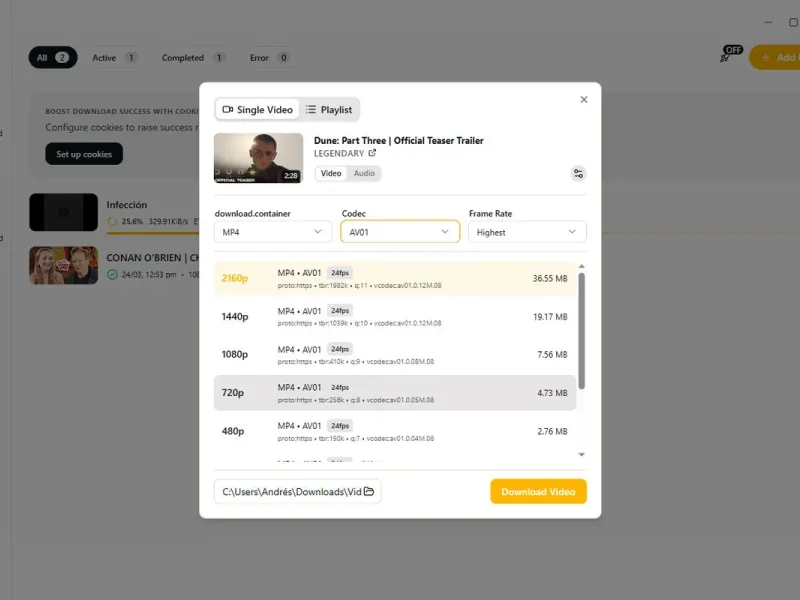Viewport: 800px width, 600px height.
Task: Open the download.container MP4 dropdown
Action: (273, 232)
